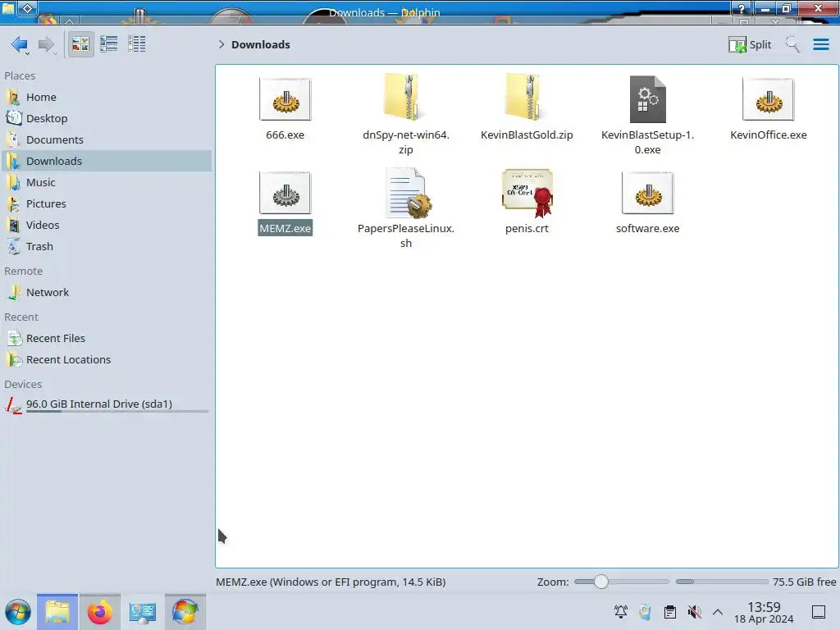Open Documents in Places
The image size is (840, 630).
coord(106,139)
